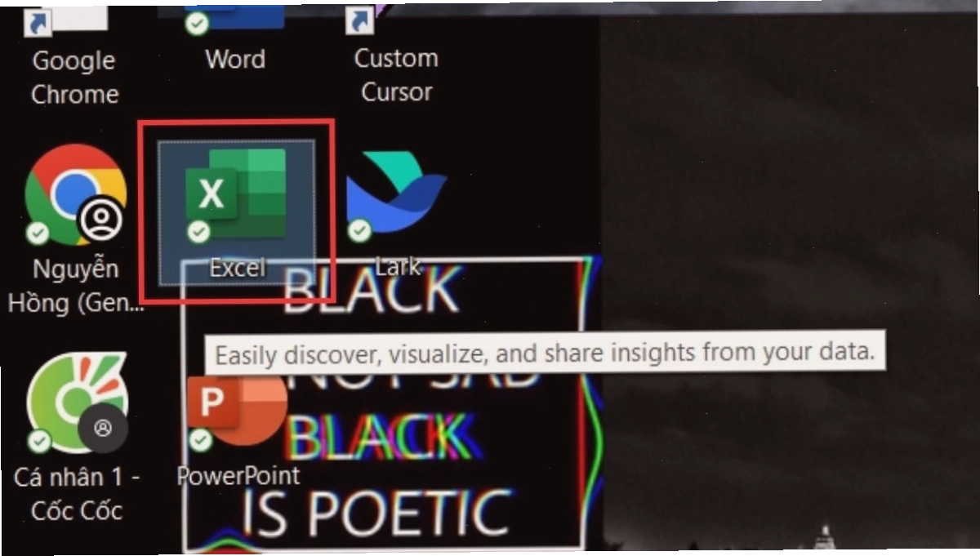The image size is (980, 556).
Task: Click the "Cá nhân 1 - Cốc Cốc" label
Action: tap(77, 494)
